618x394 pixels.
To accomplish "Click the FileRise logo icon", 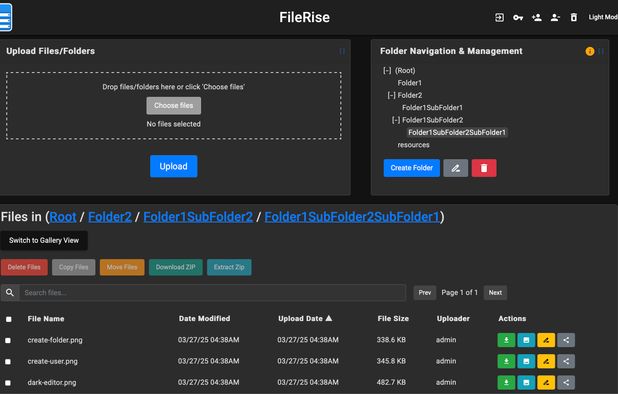I will click(x=6, y=17).
